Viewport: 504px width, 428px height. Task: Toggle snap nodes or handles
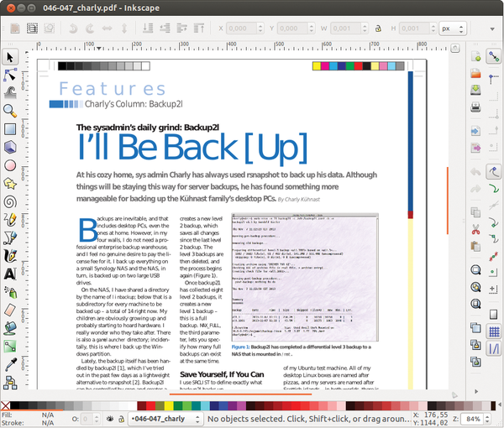point(493,171)
